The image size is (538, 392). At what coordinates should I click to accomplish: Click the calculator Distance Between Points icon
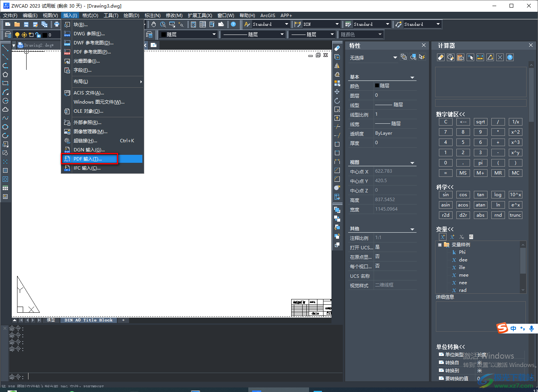pos(480,57)
